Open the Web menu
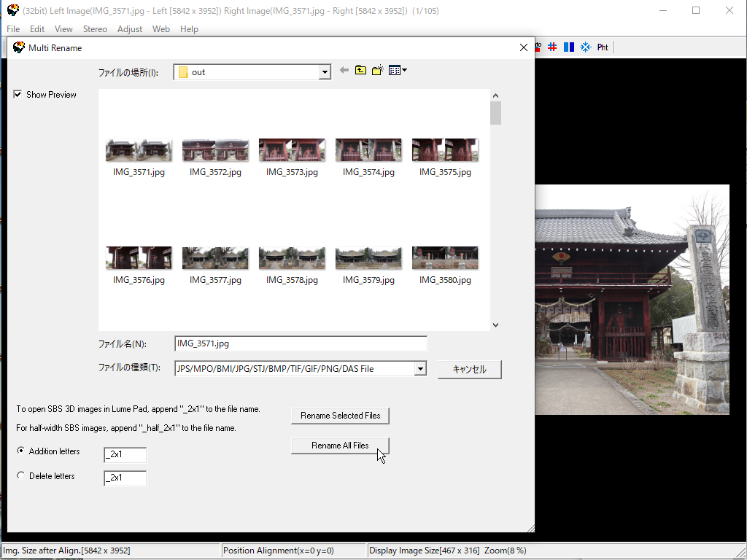 pos(161,29)
